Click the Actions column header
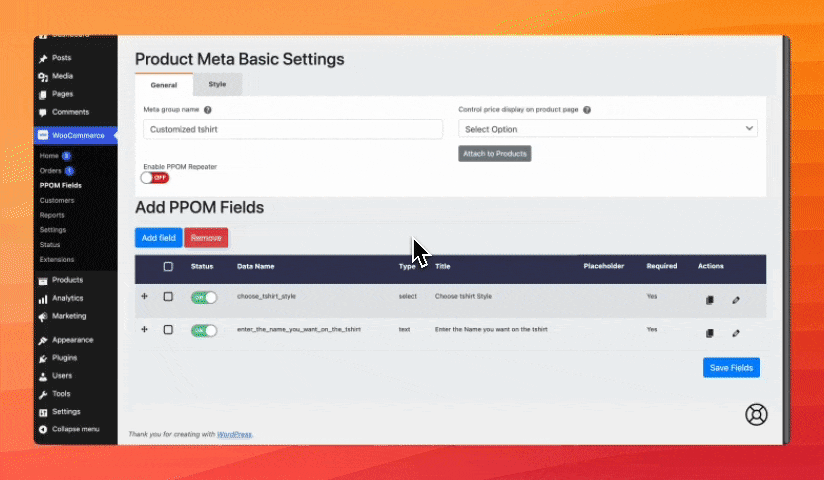Image resolution: width=824 pixels, height=480 pixels. [x=710, y=266]
